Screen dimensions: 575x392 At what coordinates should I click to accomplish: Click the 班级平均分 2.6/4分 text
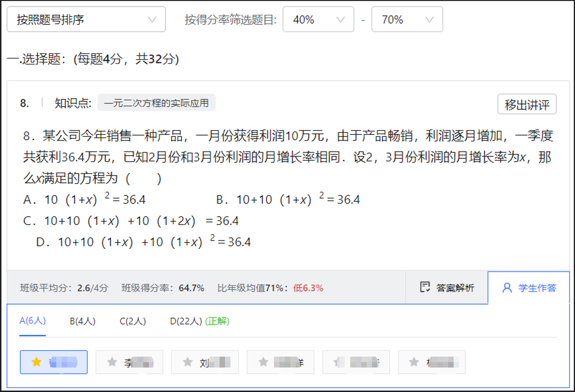click(x=64, y=288)
